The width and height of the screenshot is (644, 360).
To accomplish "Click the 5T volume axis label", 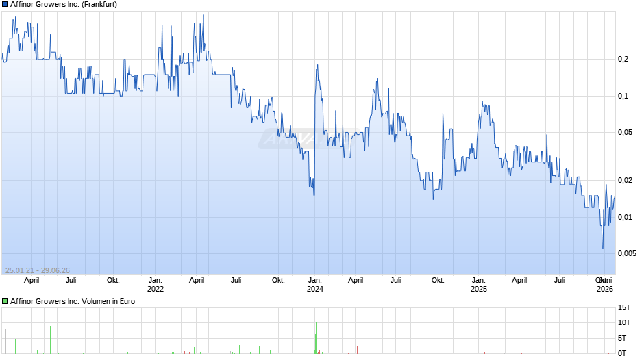I will [622, 338].
